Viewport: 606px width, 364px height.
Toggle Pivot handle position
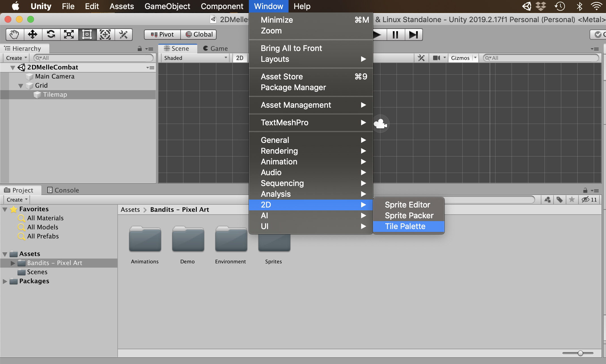pos(162,35)
